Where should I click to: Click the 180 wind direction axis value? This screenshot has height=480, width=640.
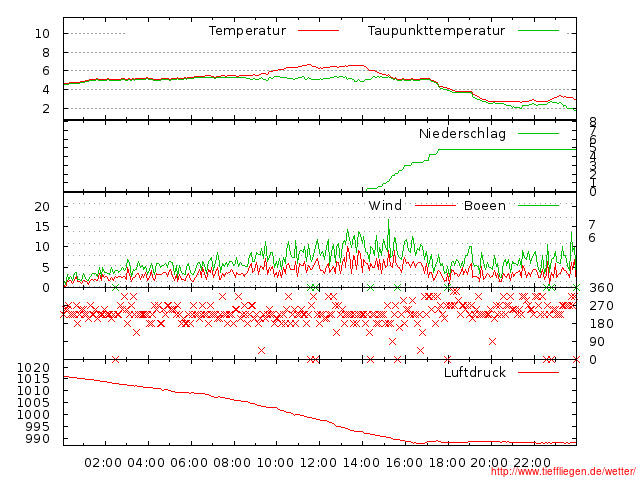coord(601,324)
